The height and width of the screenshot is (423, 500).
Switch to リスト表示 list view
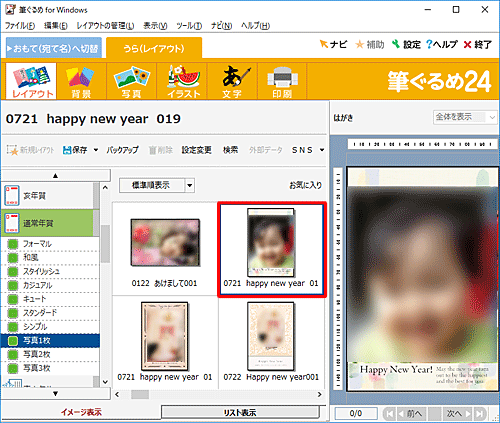click(x=240, y=412)
